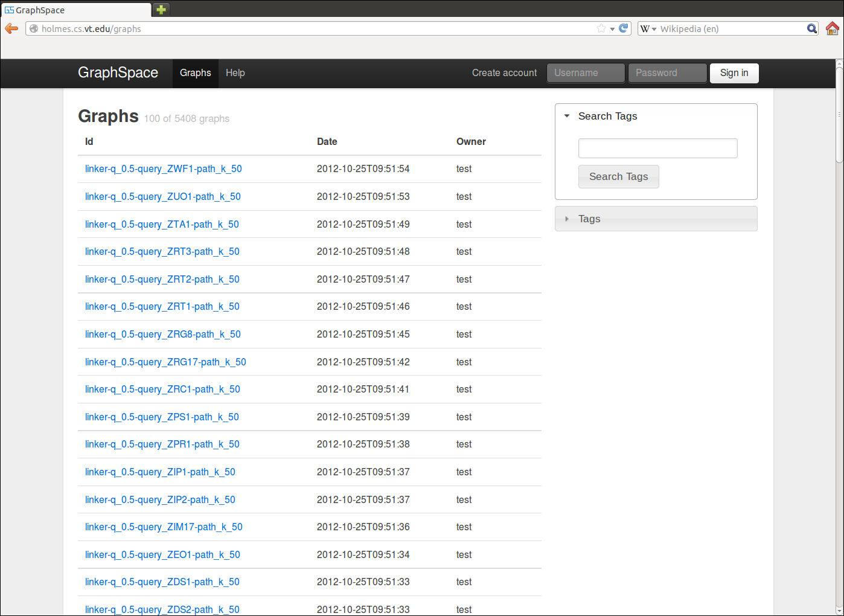
Task: Open the Wikipedia search engine dropdown
Action: pyautogui.click(x=648, y=28)
